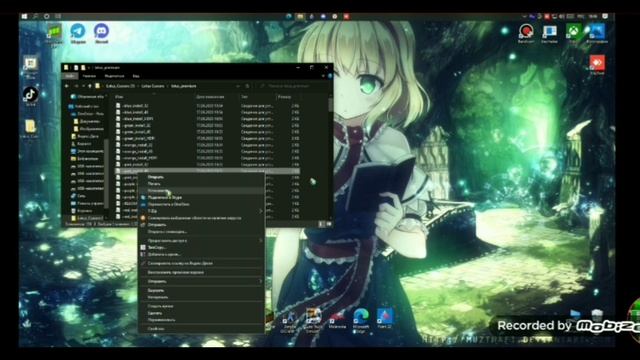Refresh the Explorer folder view
The image size is (640, 360).
[247, 86]
